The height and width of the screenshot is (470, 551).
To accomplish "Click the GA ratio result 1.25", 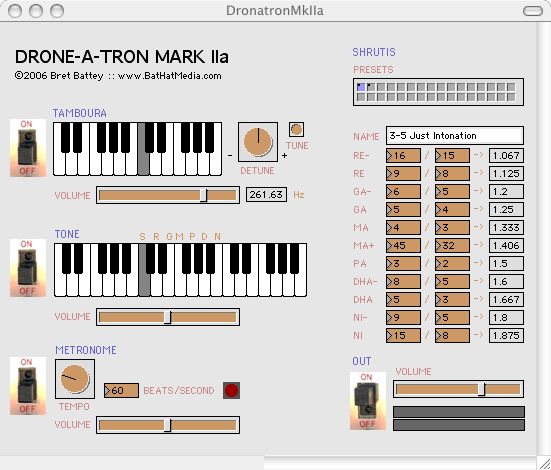I will click(506, 210).
